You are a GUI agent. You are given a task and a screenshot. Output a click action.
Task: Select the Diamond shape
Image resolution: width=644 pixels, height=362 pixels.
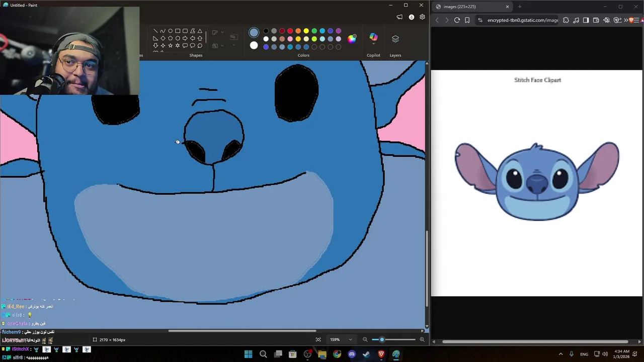[163, 38]
